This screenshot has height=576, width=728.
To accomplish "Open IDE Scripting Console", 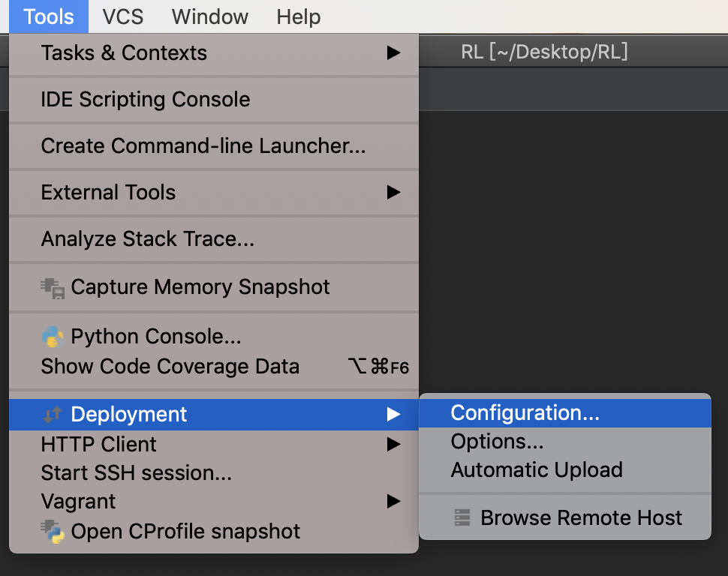I will pyautogui.click(x=214, y=99).
